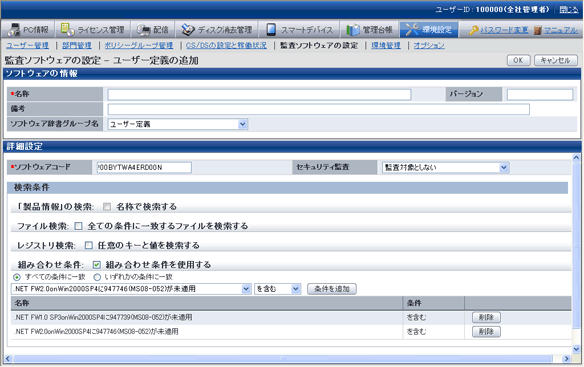The width and height of the screenshot is (584, 367).
Task: Click the 環境設定 wrench icon
Action: point(412,29)
